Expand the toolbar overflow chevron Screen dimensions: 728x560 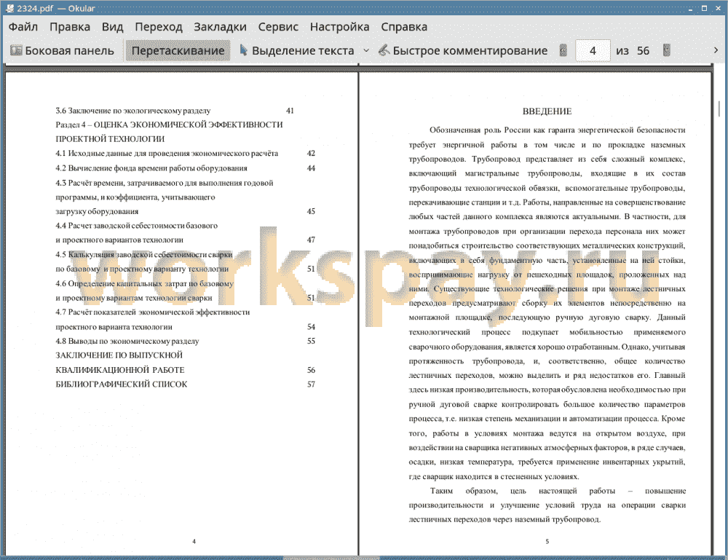click(x=716, y=50)
